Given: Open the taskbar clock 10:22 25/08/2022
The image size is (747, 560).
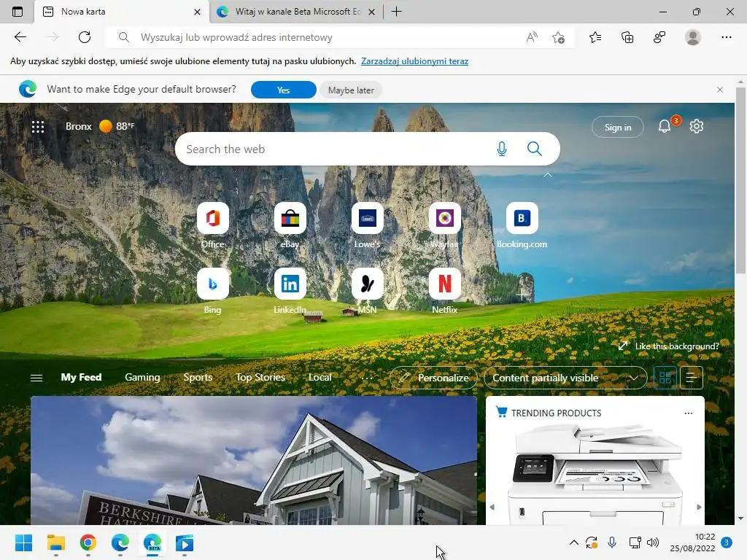Looking at the screenshot, I should (692, 542).
